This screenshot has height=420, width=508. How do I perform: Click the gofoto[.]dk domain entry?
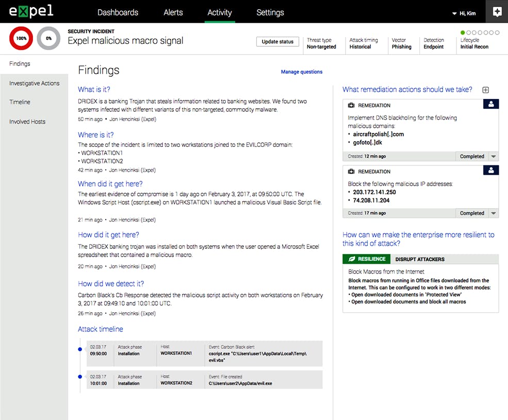coord(367,142)
